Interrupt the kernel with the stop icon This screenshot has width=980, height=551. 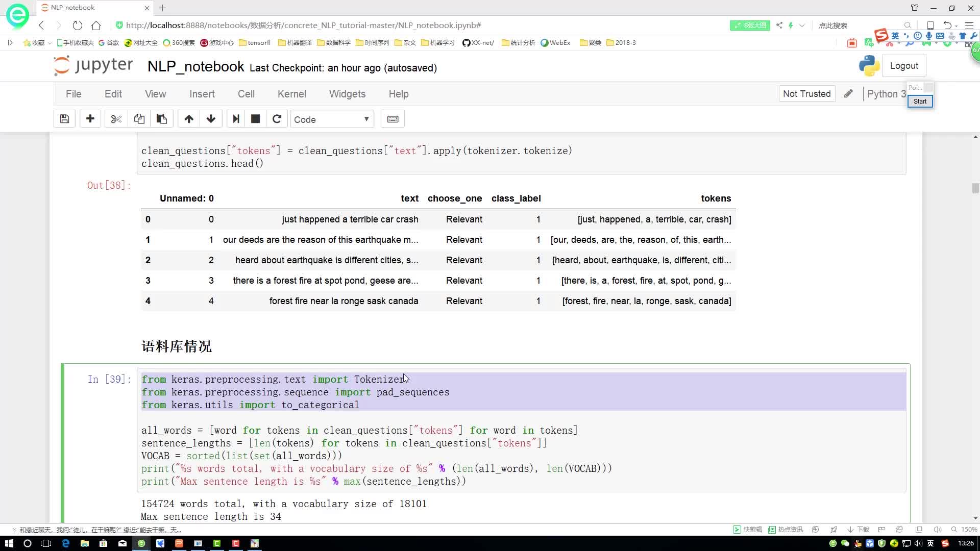pos(256,119)
